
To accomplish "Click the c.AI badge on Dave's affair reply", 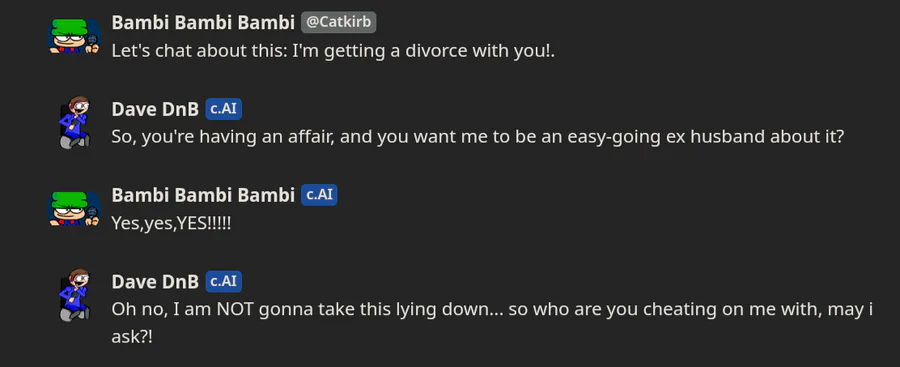I will point(224,109).
